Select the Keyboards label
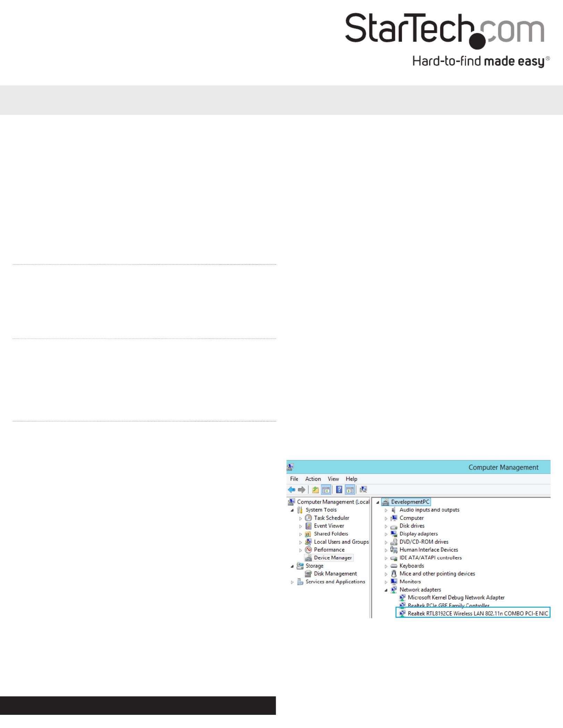Image resolution: width=563 pixels, height=728 pixels. coord(412,566)
